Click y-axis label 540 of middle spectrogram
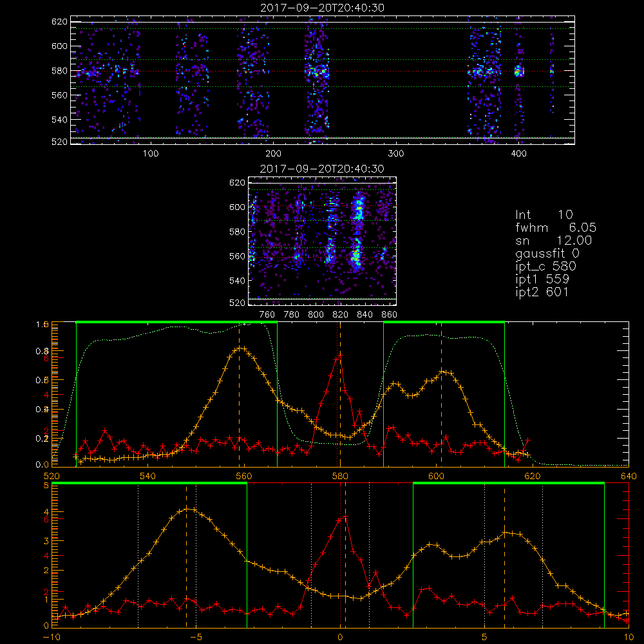The image size is (644, 644). (x=238, y=281)
